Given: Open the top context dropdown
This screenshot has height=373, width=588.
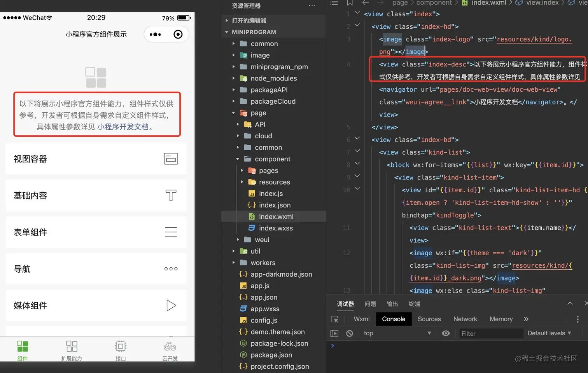Looking at the screenshot, I should [x=397, y=333].
